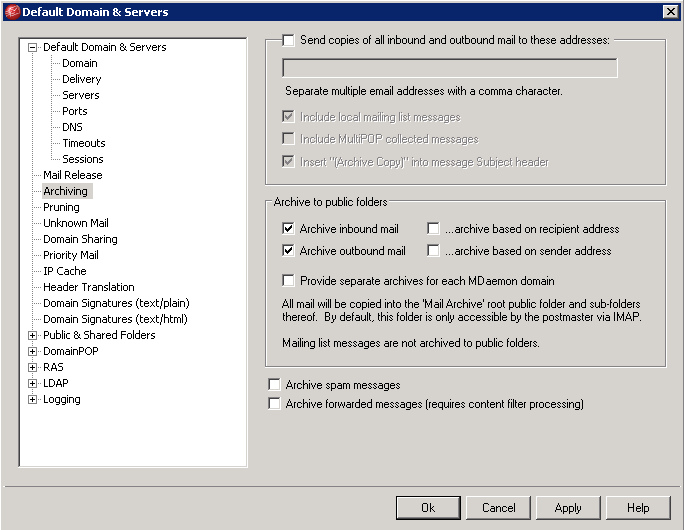Collapse the Default Domain & Servers tree node
This screenshot has height=530, width=684.
pyautogui.click(x=32, y=47)
